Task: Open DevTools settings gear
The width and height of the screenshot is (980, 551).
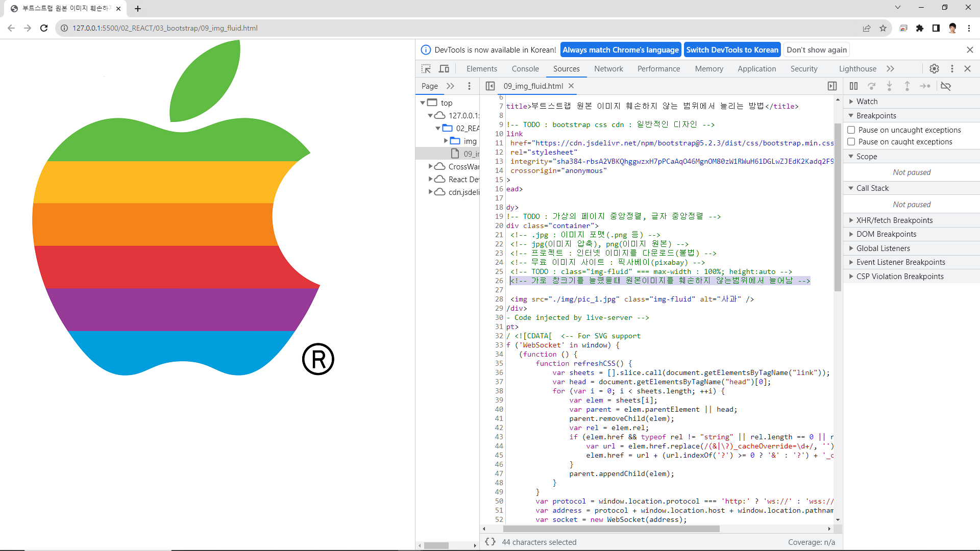Action: (x=934, y=69)
